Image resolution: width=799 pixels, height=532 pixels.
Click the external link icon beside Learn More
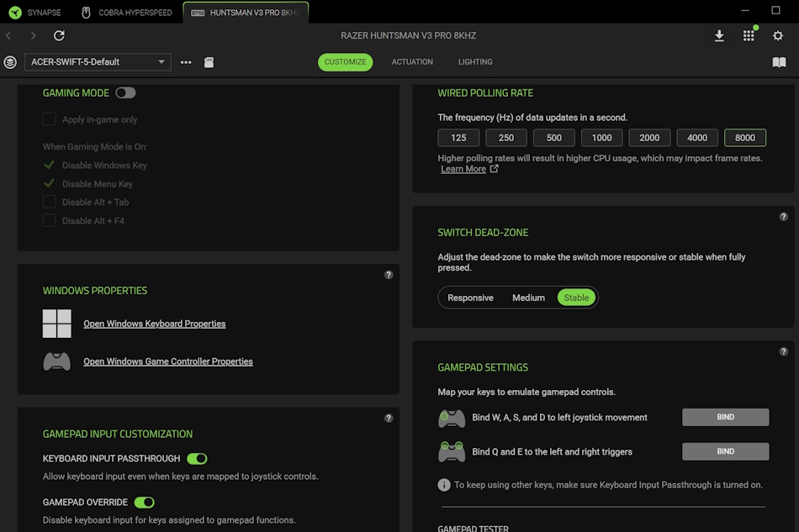coord(495,169)
